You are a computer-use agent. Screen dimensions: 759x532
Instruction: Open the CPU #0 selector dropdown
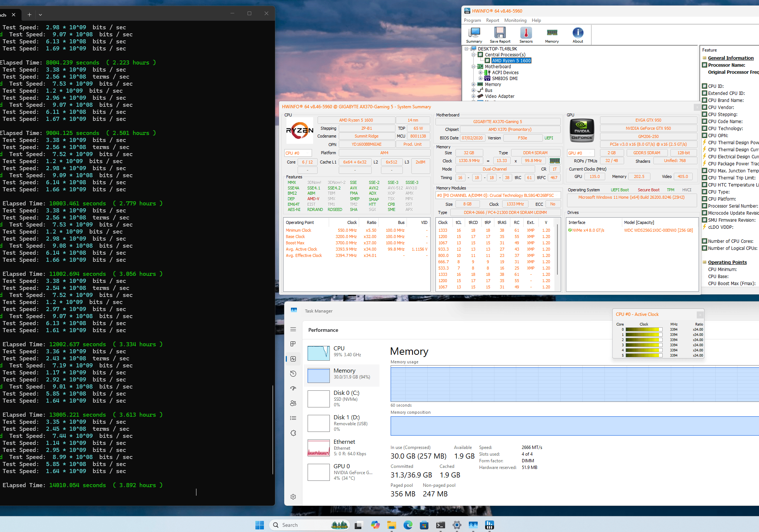tap(298, 153)
